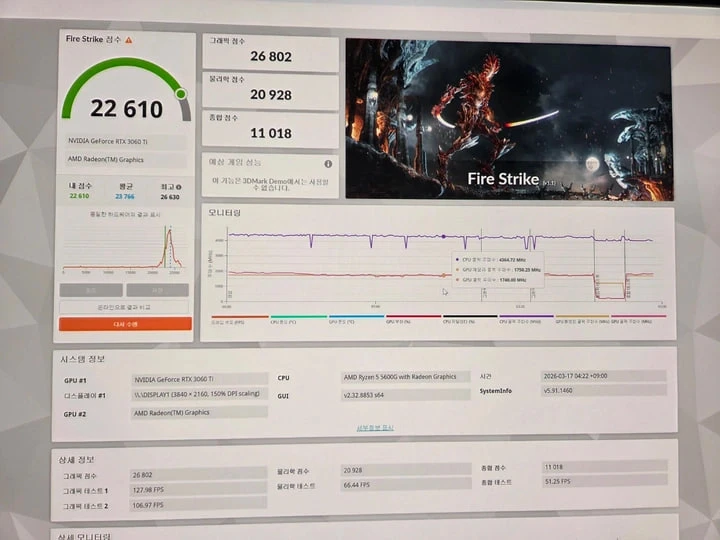Click the physics score 20 928 card
This screenshot has width=720, height=540.
[270, 91]
